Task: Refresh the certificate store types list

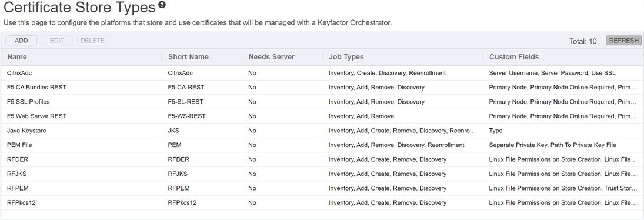Action: (x=624, y=40)
